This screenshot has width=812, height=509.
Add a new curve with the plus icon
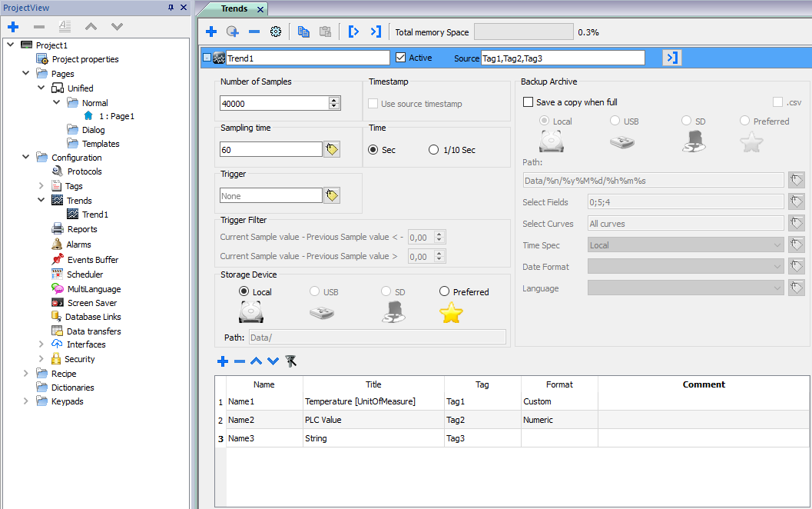(x=222, y=361)
